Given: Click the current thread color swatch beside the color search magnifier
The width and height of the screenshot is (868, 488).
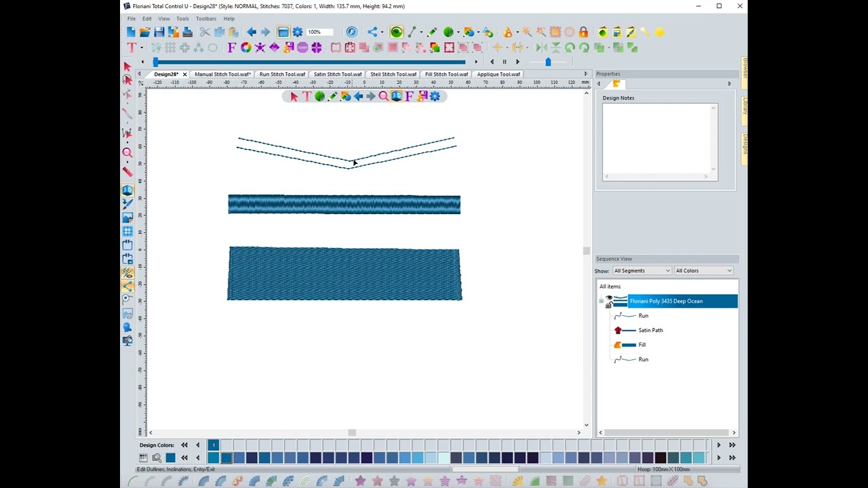Looking at the screenshot, I should [170, 458].
